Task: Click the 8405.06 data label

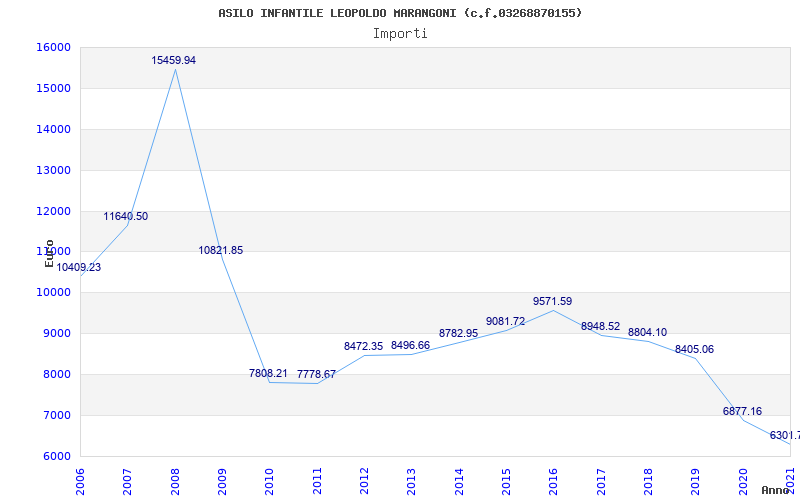Action: coord(694,349)
